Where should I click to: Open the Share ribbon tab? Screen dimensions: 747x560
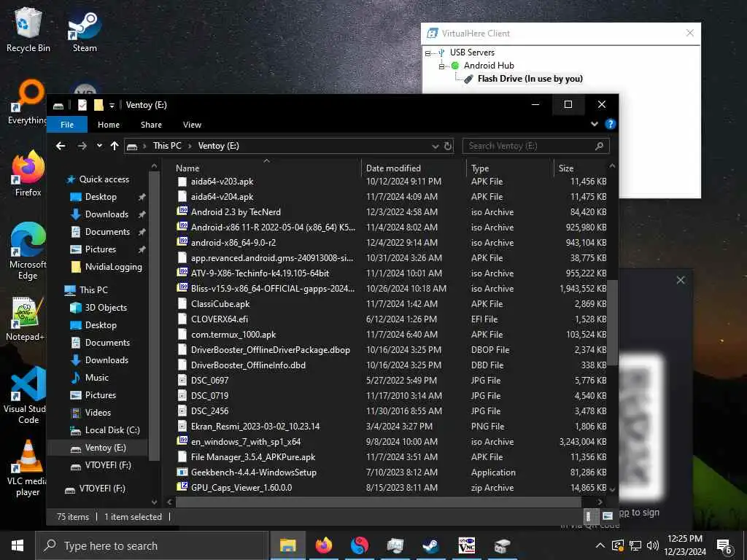[x=151, y=124]
